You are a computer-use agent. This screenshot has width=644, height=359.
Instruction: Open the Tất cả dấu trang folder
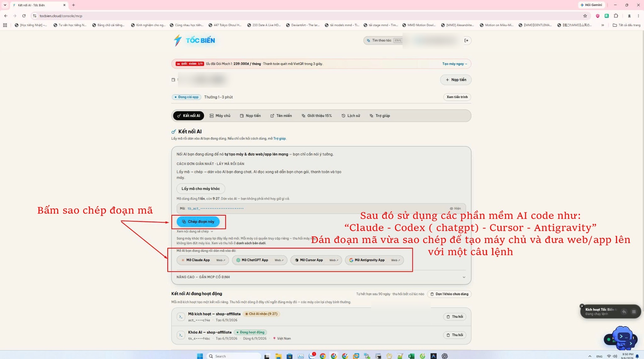click(626, 25)
